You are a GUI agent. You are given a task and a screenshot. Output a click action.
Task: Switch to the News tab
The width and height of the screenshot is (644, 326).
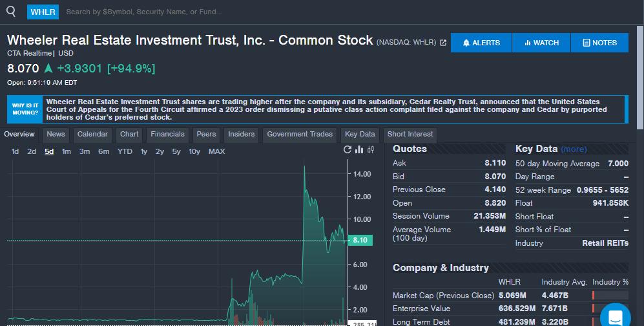(x=56, y=135)
